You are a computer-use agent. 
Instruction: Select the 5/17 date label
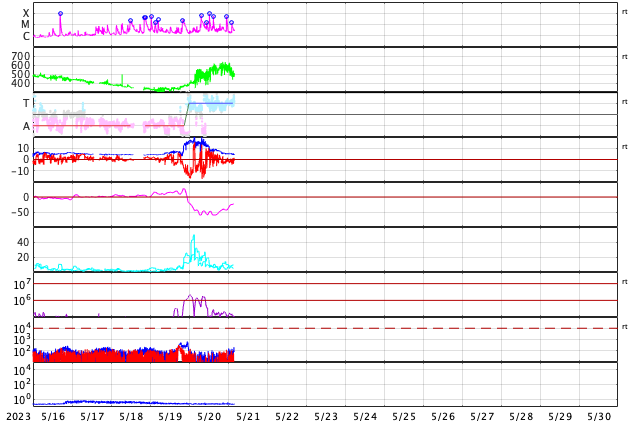[x=92, y=417]
